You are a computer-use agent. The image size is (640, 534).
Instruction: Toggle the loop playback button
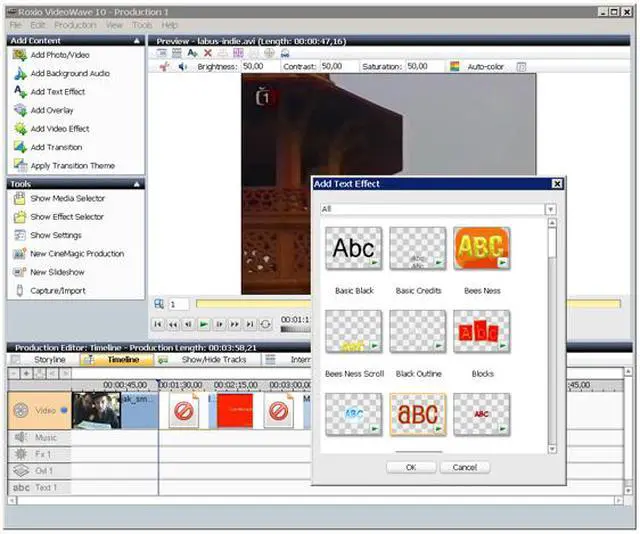[x=265, y=324]
